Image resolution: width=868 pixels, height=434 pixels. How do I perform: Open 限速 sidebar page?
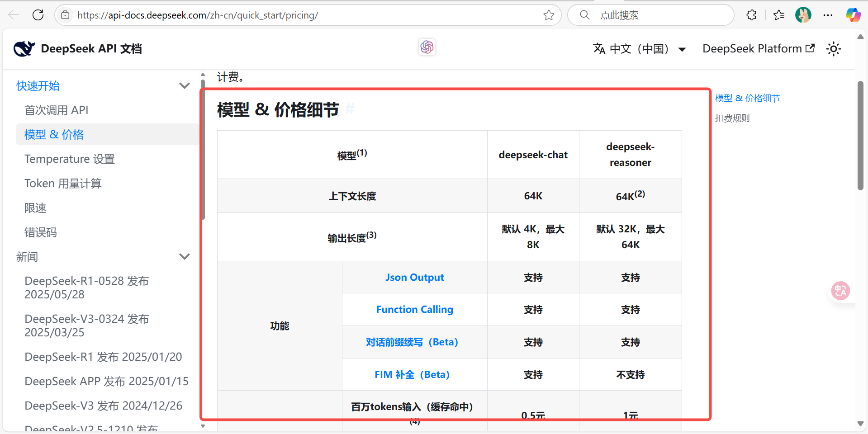[35, 208]
